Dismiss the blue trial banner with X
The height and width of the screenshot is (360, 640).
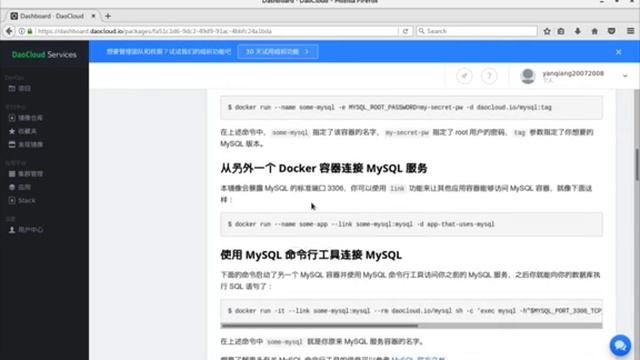click(x=618, y=52)
